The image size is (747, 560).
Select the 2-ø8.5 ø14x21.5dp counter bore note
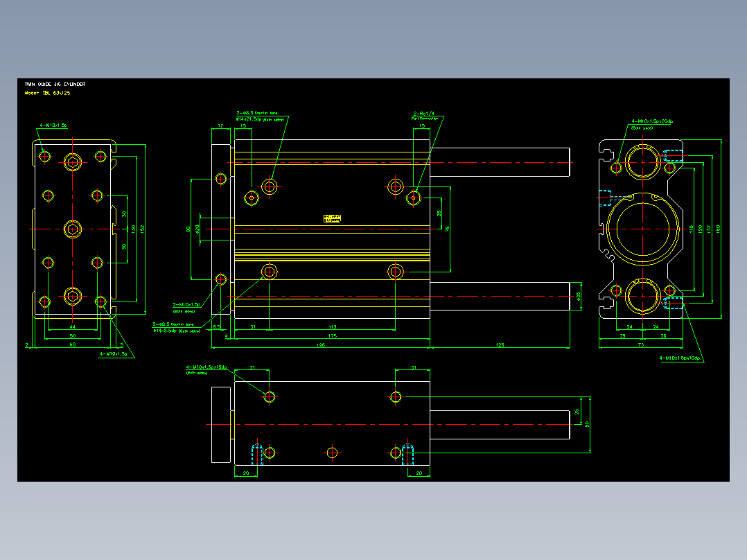tap(260, 116)
